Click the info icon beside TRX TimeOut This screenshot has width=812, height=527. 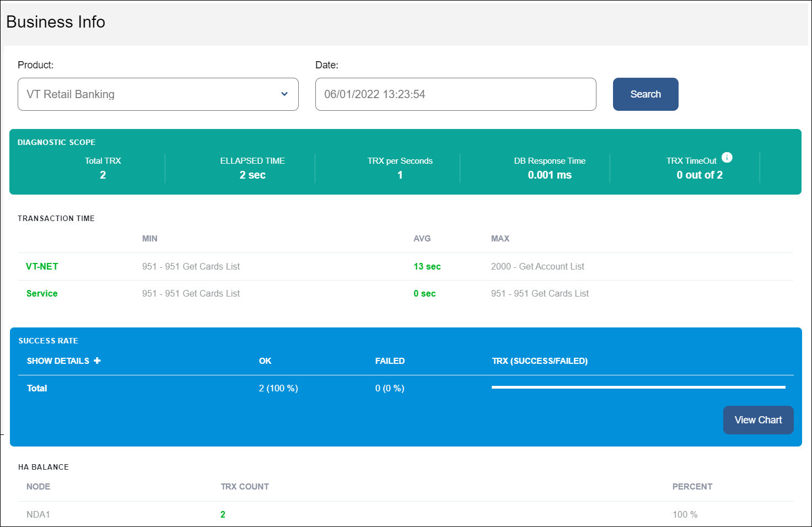point(727,158)
